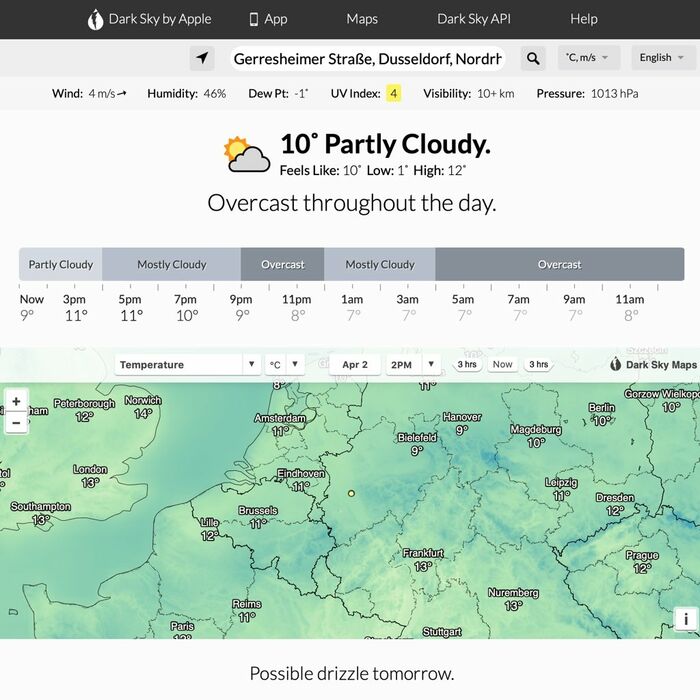Click Dresden 12° on the map
The width and height of the screenshot is (700, 700).
point(615,504)
